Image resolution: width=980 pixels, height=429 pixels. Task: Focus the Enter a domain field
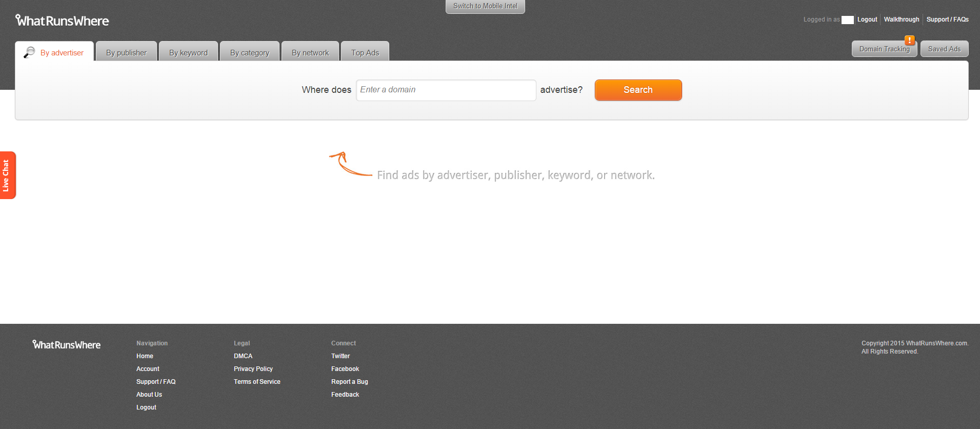coord(446,90)
